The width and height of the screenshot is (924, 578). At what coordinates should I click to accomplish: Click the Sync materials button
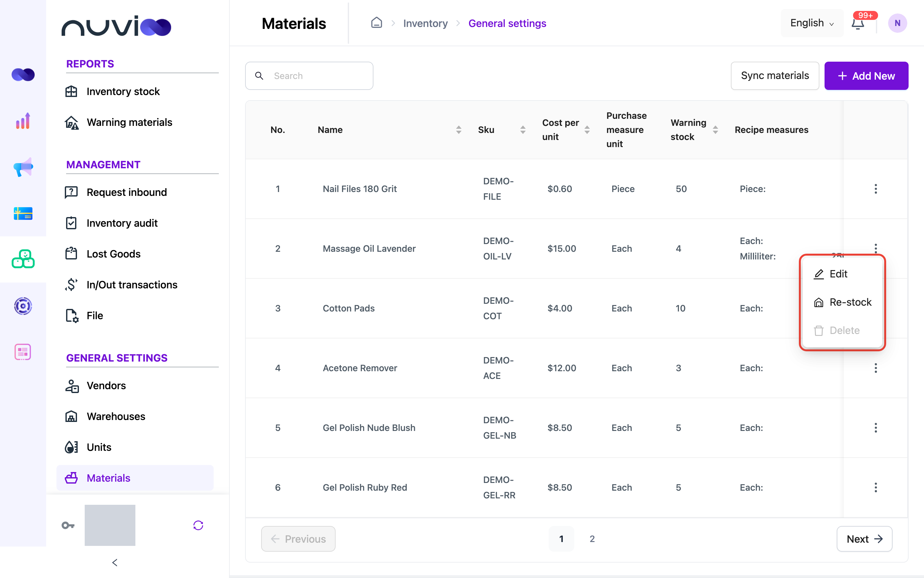(x=775, y=76)
